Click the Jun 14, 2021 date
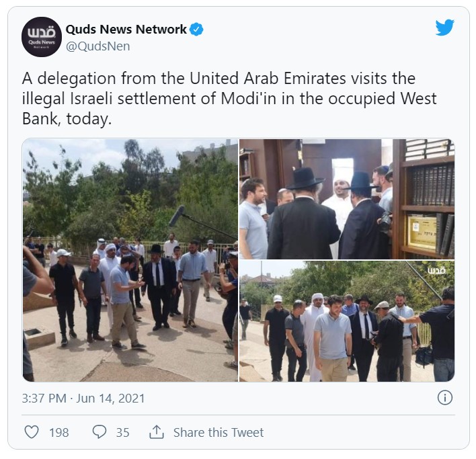Image resolution: width=476 pixels, height=459 pixels. (110, 399)
